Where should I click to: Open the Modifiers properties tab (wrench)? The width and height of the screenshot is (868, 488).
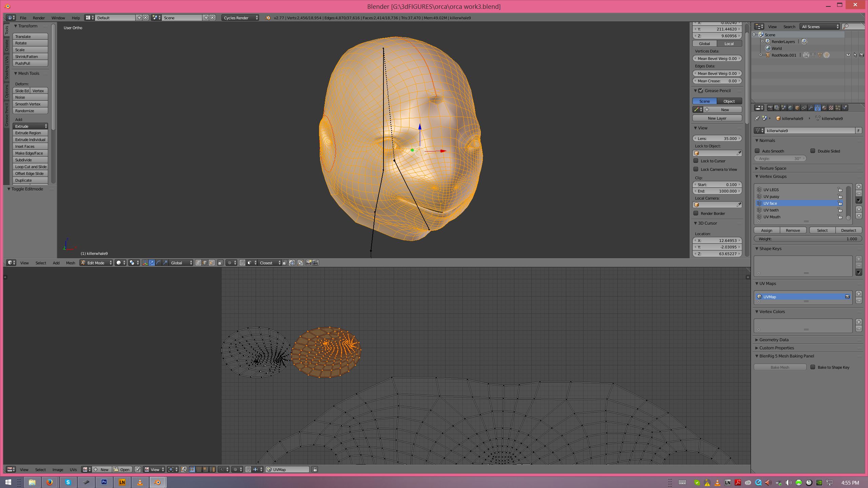(811, 108)
